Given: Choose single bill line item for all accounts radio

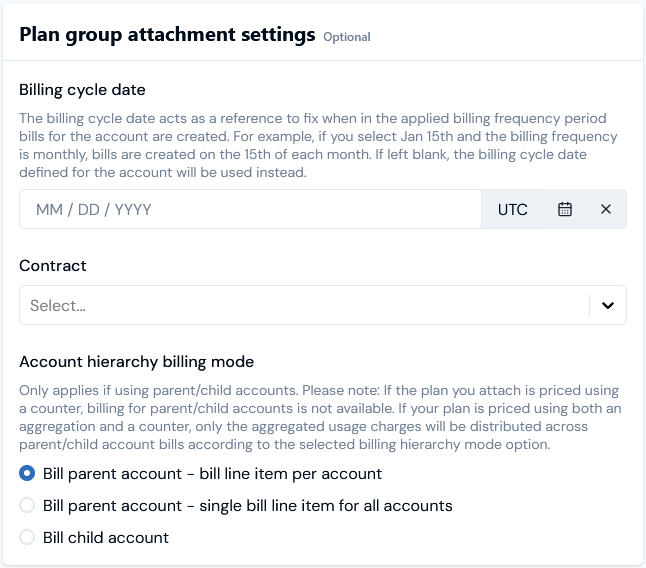Looking at the screenshot, I should 27,505.
